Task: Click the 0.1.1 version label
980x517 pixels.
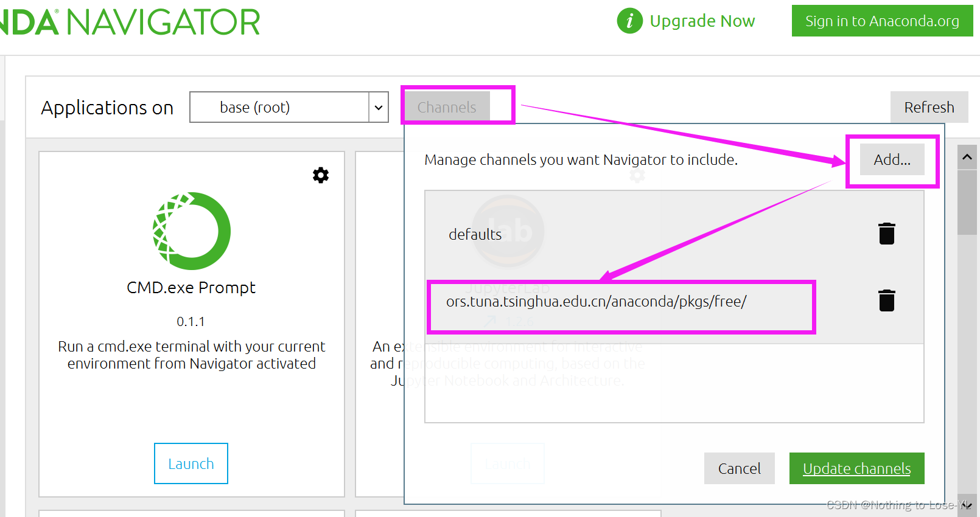Action: pos(191,322)
